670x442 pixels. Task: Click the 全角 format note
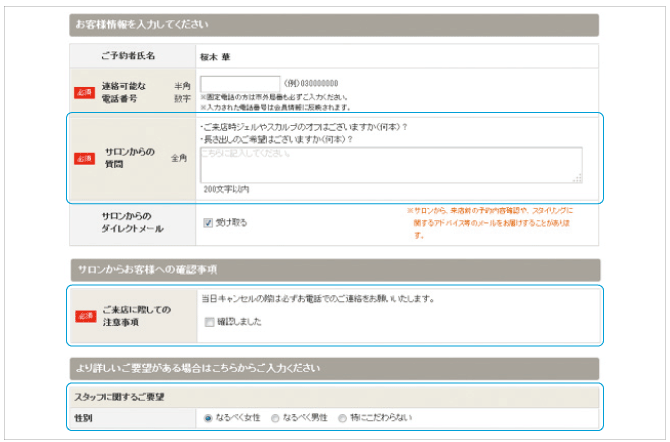pyautogui.click(x=179, y=158)
